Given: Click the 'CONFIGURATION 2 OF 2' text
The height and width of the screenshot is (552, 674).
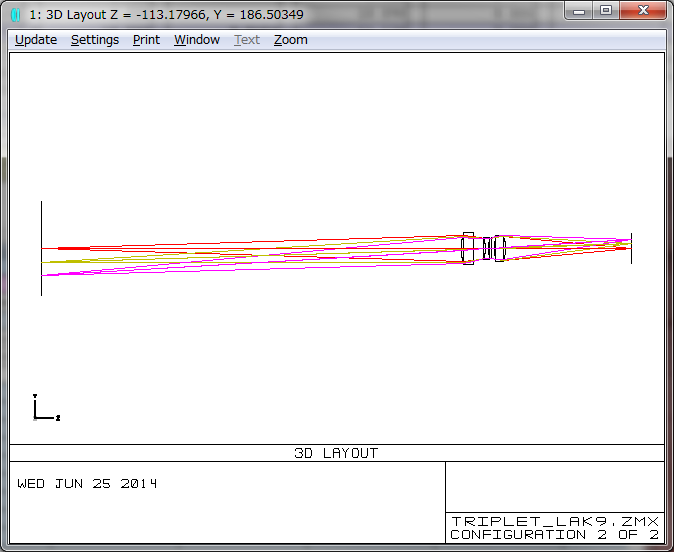Looking at the screenshot, I should tap(555, 534).
